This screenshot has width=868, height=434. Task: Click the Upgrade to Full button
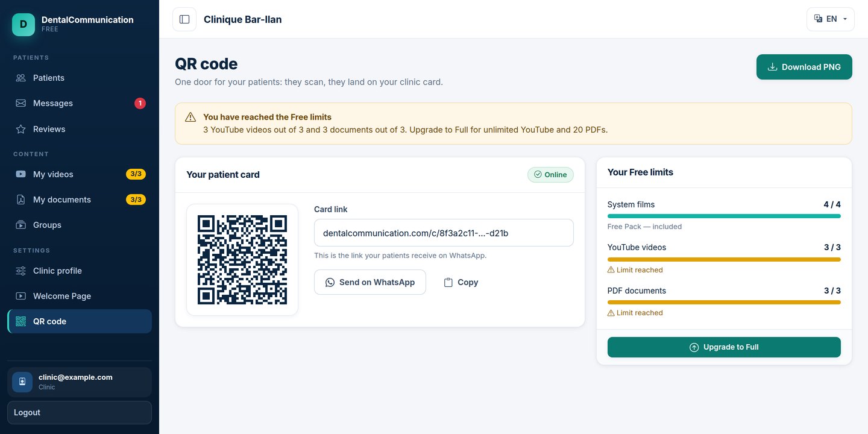(x=724, y=347)
